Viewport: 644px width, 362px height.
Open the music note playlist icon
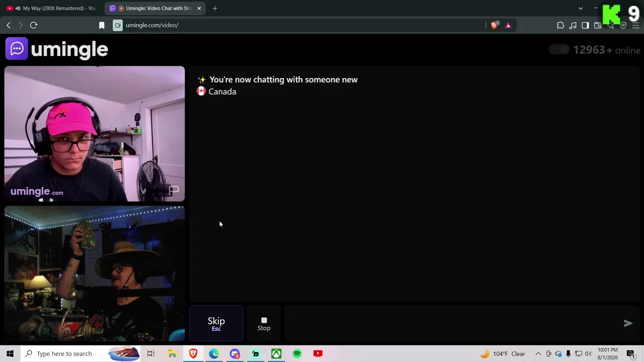click(x=573, y=25)
